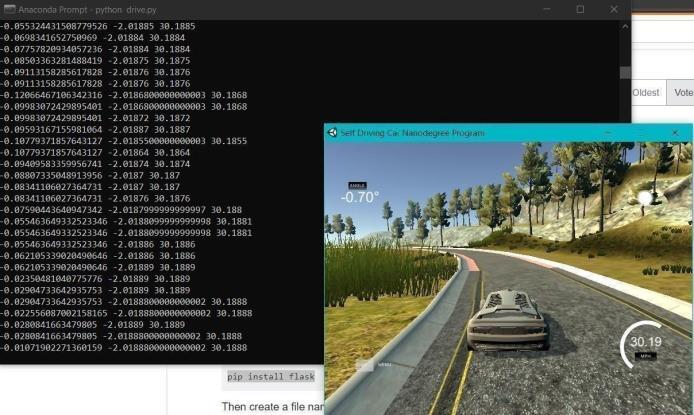This screenshot has height=415, width=694.
Task: Click the 'pip install flask' code snippet
Action: pos(271,377)
